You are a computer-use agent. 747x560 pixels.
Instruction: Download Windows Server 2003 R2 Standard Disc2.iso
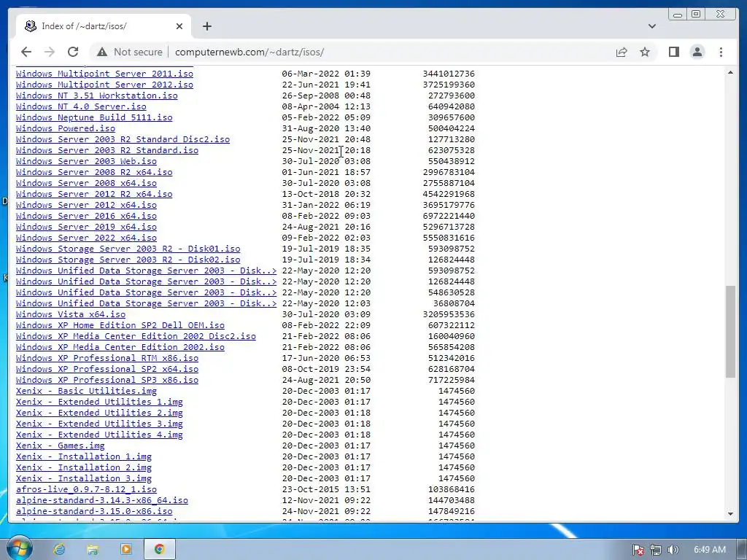point(123,139)
